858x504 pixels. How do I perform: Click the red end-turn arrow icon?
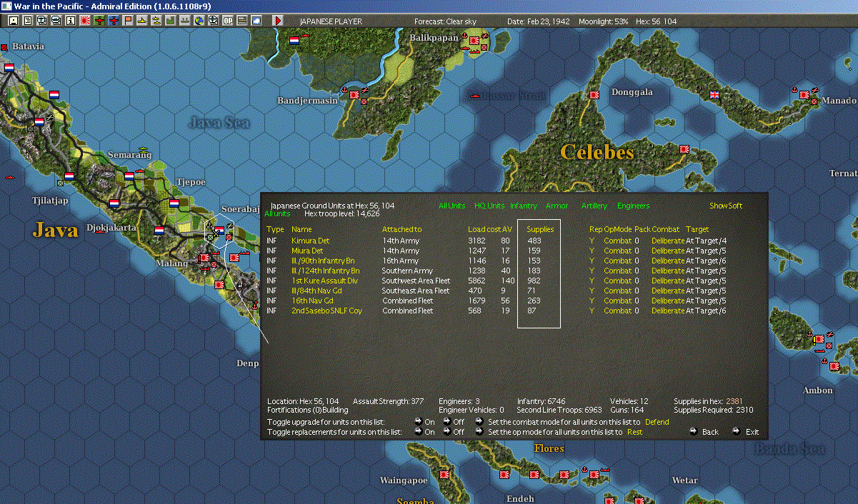pos(278,21)
